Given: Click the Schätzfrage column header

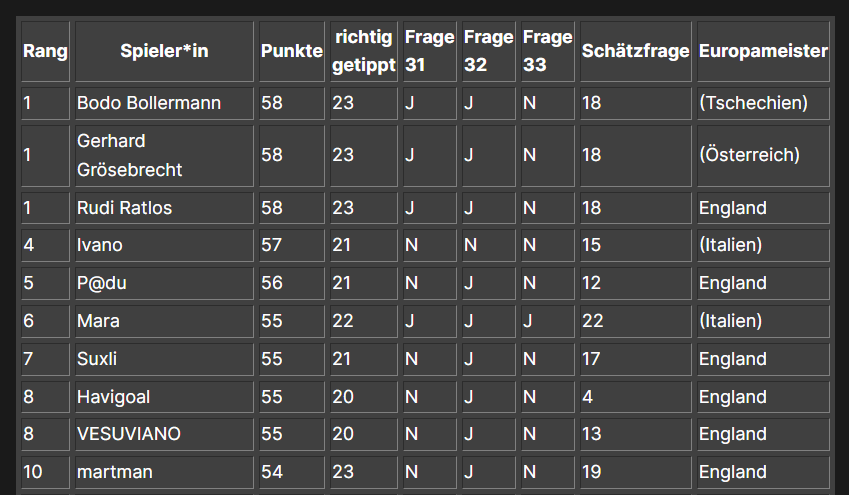Looking at the screenshot, I should pos(635,51).
